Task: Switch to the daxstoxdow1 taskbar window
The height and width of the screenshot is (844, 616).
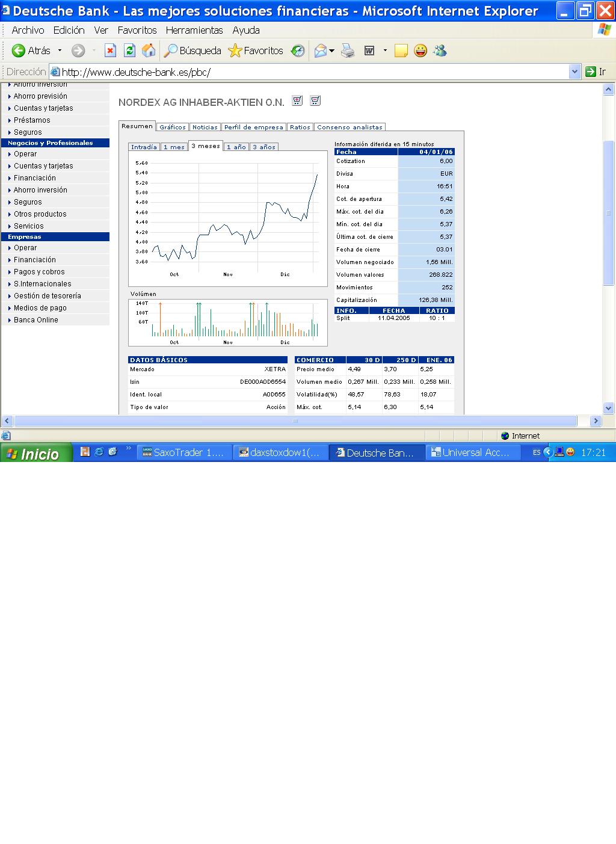Action: [281, 452]
